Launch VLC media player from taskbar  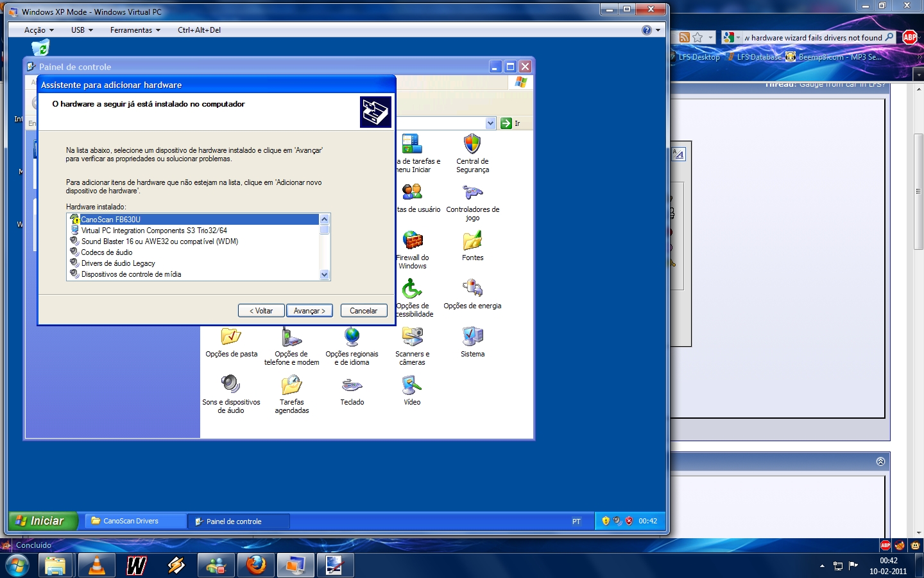pos(96,566)
